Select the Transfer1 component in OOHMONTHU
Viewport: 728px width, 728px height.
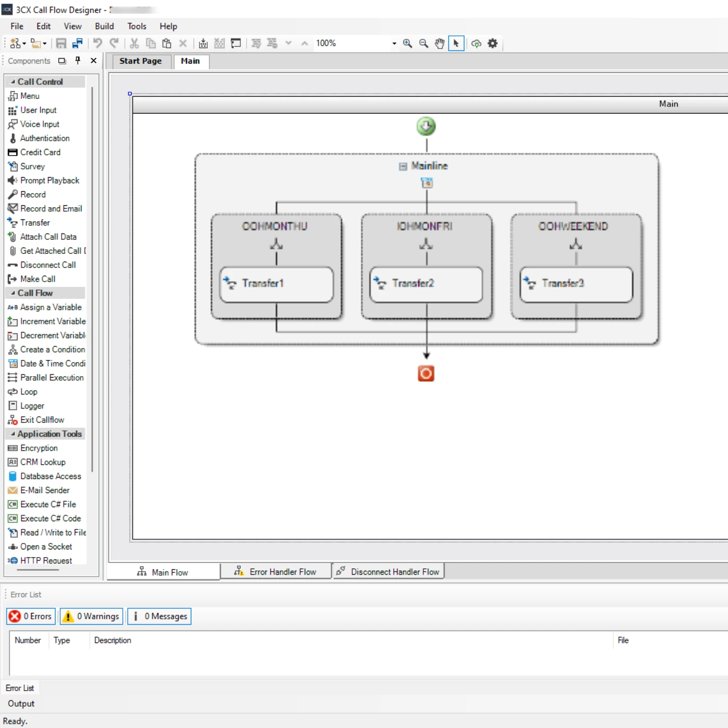point(276,283)
